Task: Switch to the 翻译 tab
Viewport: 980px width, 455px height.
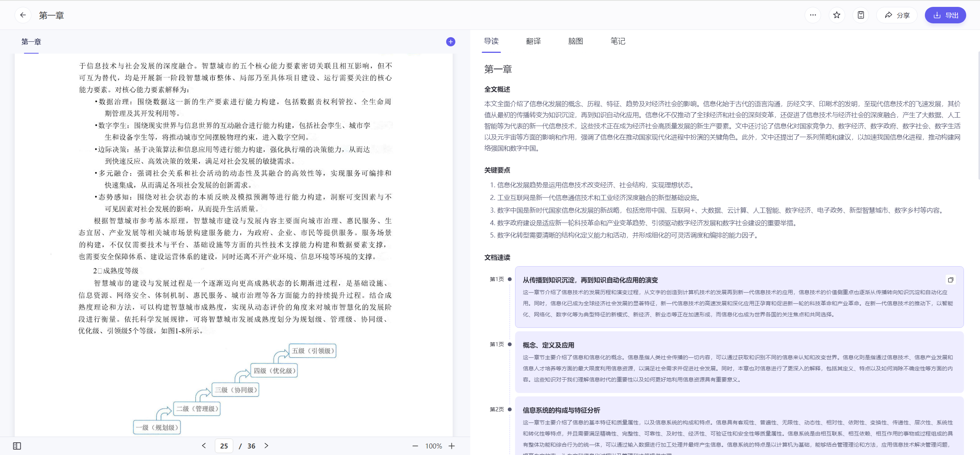Action: click(533, 41)
